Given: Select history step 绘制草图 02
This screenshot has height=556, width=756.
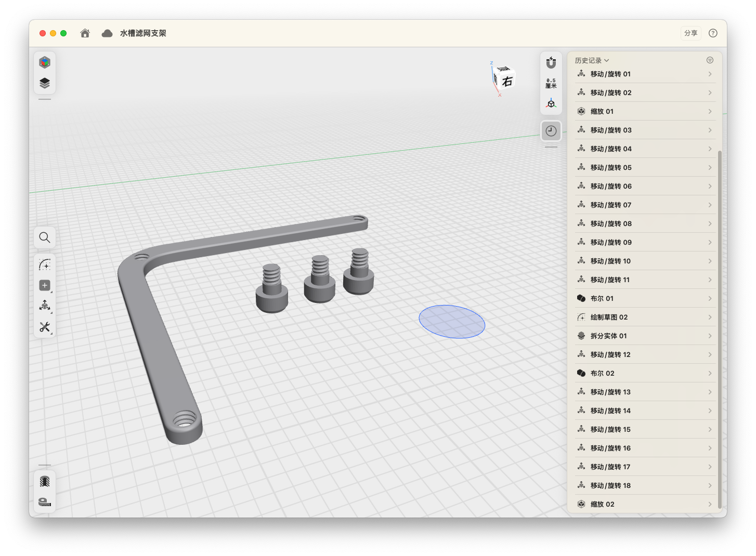Looking at the screenshot, I should coord(645,317).
